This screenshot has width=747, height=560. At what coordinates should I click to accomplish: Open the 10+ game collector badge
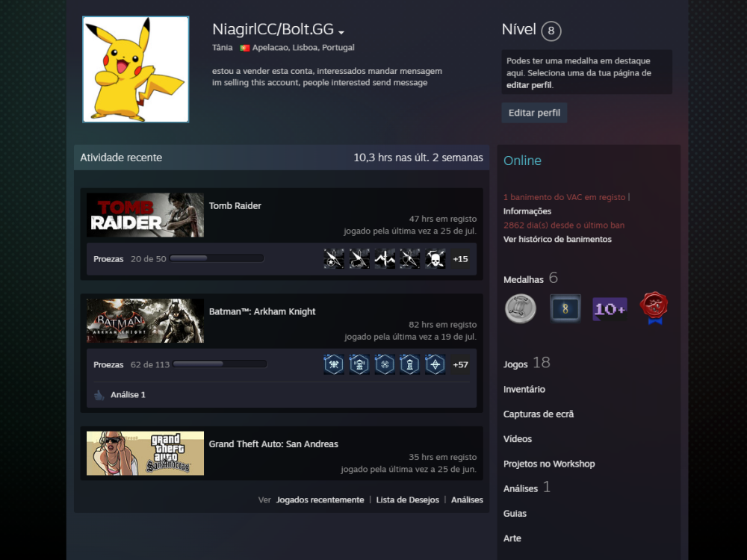coord(610,308)
